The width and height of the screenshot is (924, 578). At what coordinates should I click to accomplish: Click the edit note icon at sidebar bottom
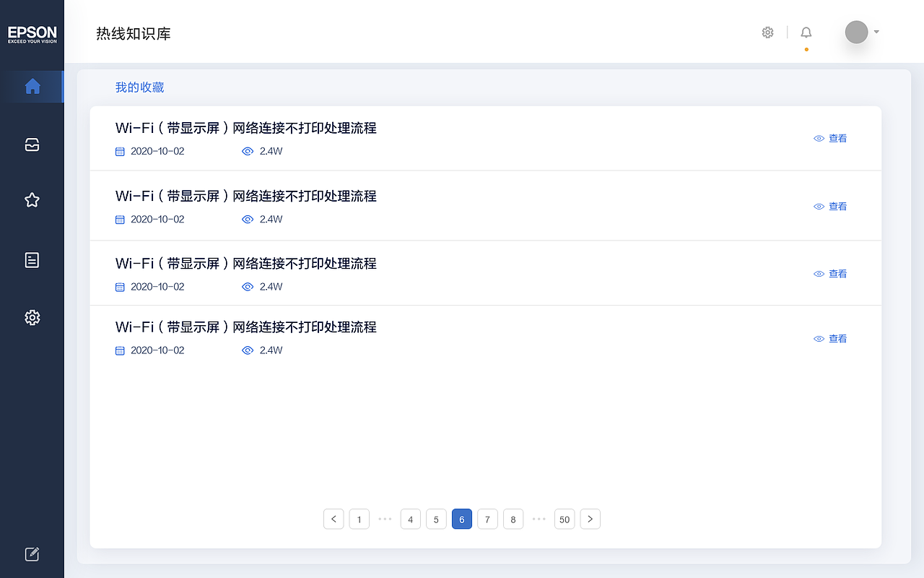[x=32, y=554]
